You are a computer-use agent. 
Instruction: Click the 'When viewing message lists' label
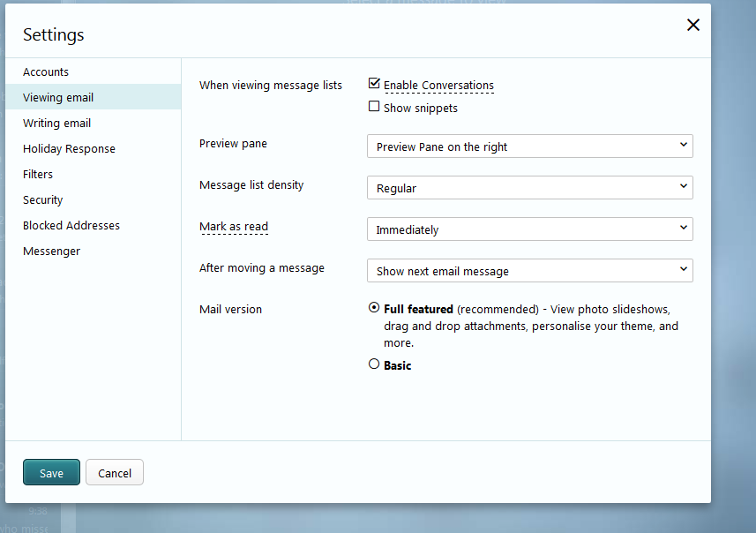tap(271, 86)
